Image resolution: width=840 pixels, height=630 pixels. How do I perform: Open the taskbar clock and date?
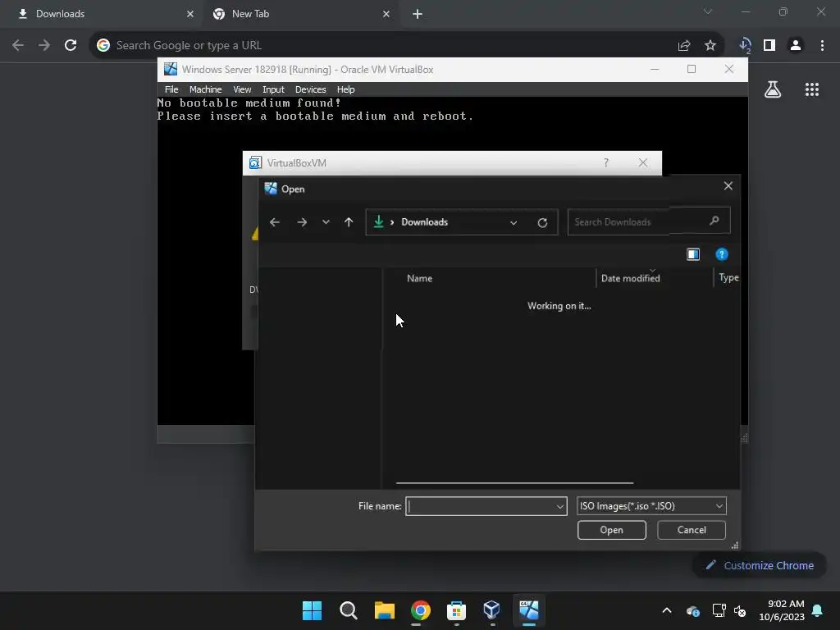tap(782, 610)
